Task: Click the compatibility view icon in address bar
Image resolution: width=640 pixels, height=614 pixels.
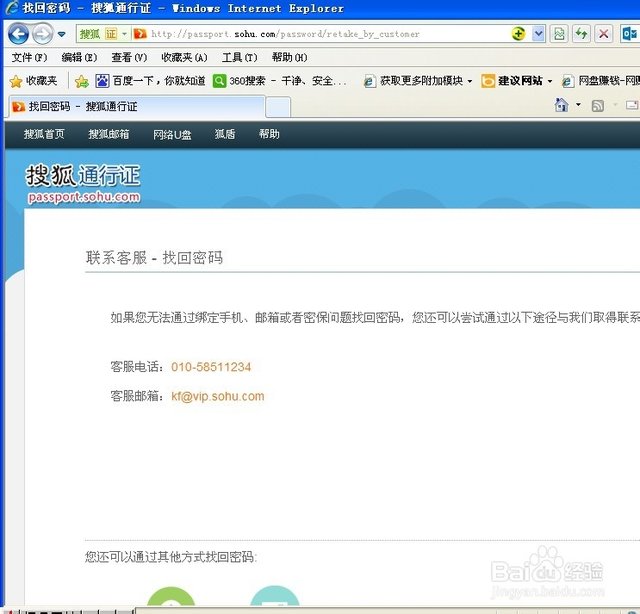Action: point(559,34)
